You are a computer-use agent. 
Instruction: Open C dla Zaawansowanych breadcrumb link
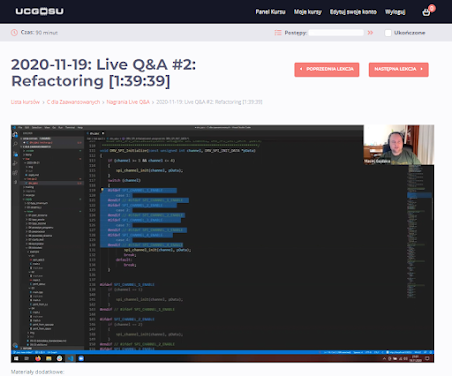[73, 102]
